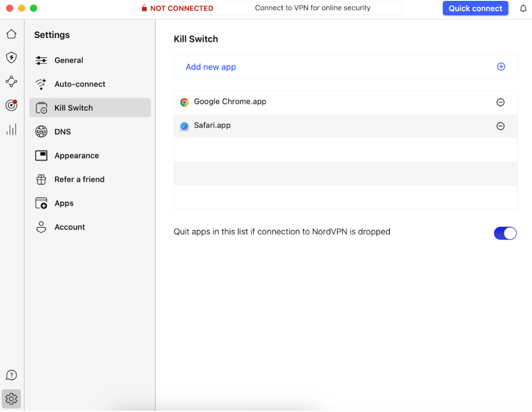
Task: Toggle quit apps if connection dropped
Action: tap(505, 233)
